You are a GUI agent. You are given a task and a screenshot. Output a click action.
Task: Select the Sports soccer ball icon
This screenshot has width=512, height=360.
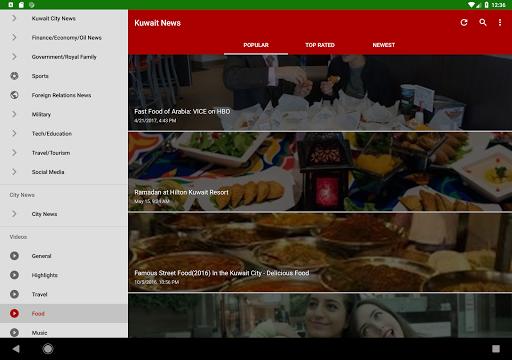[14, 76]
